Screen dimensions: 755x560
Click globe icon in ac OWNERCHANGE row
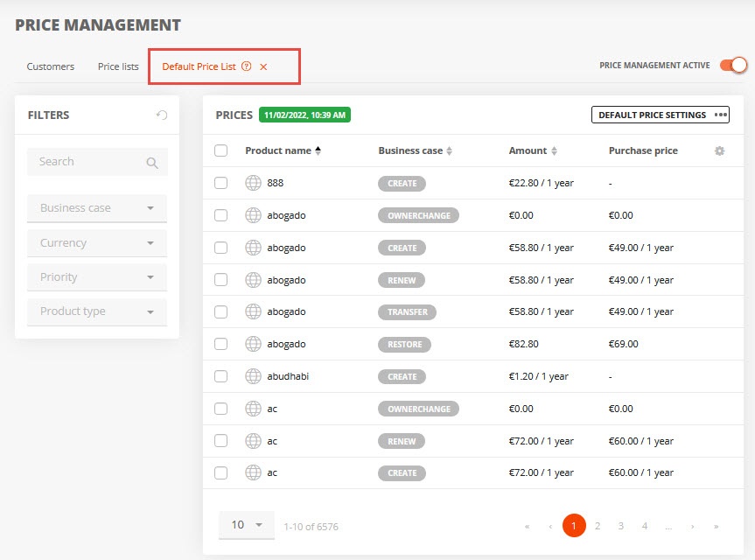[x=253, y=409]
